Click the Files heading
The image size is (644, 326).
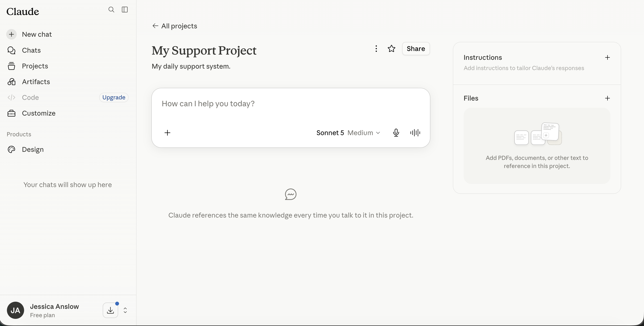471,98
